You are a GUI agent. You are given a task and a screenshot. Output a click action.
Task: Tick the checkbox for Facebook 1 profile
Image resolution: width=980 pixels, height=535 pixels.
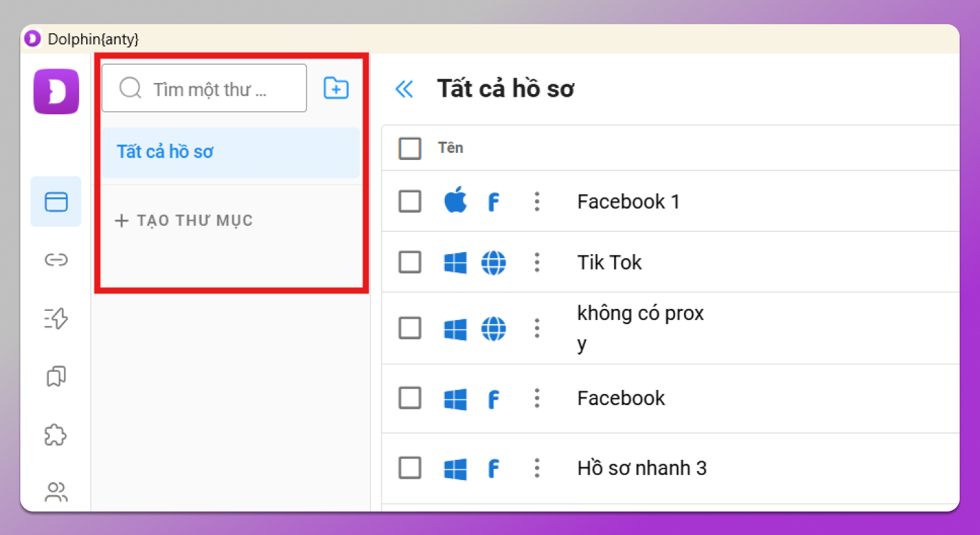(x=410, y=201)
